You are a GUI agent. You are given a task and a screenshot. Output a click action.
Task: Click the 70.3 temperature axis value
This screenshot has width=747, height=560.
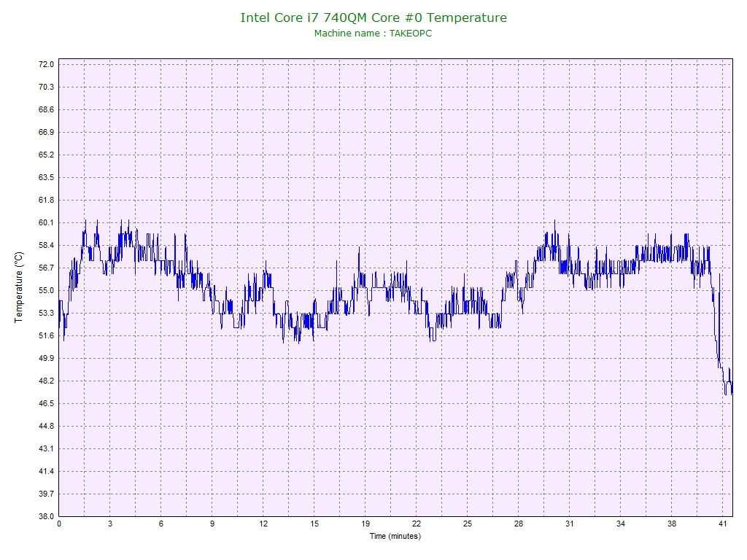pos(46,87)
